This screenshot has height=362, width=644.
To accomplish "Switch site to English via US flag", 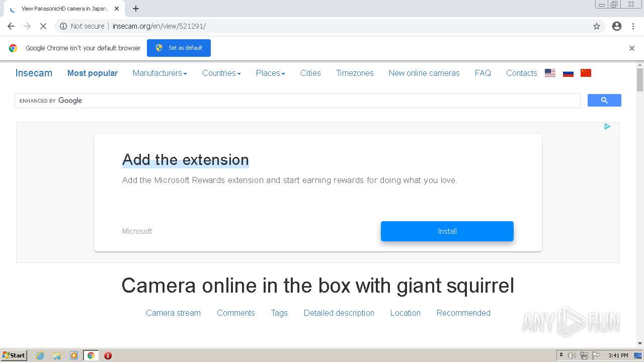I will click(550, 73).
